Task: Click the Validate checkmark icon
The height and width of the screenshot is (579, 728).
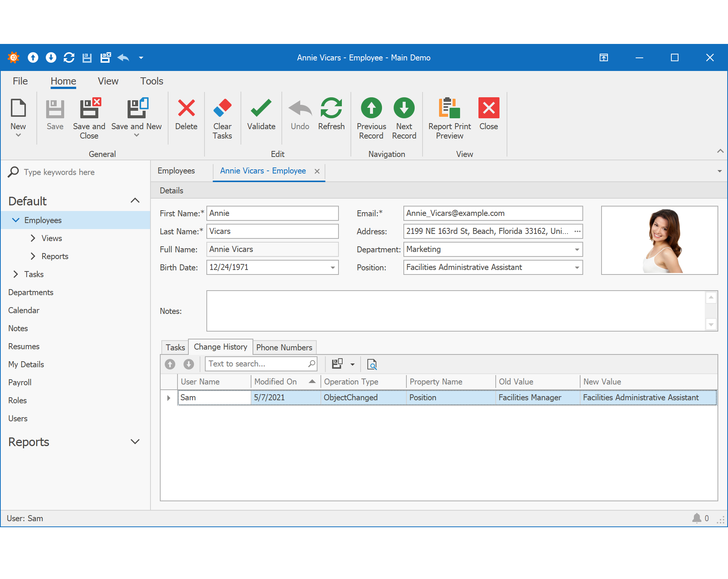Action: (x=261, y=109)
